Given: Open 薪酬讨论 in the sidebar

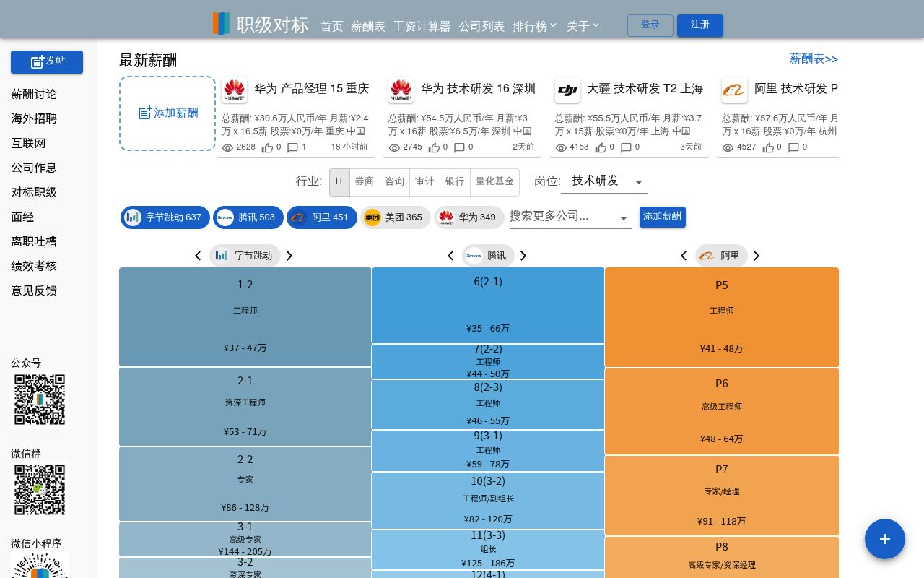Looking at the screenshot, I should point(34,94).
